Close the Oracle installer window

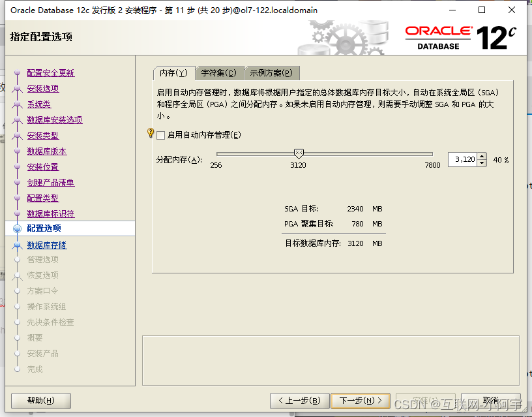pyautogui.click(x=512, y=10)
